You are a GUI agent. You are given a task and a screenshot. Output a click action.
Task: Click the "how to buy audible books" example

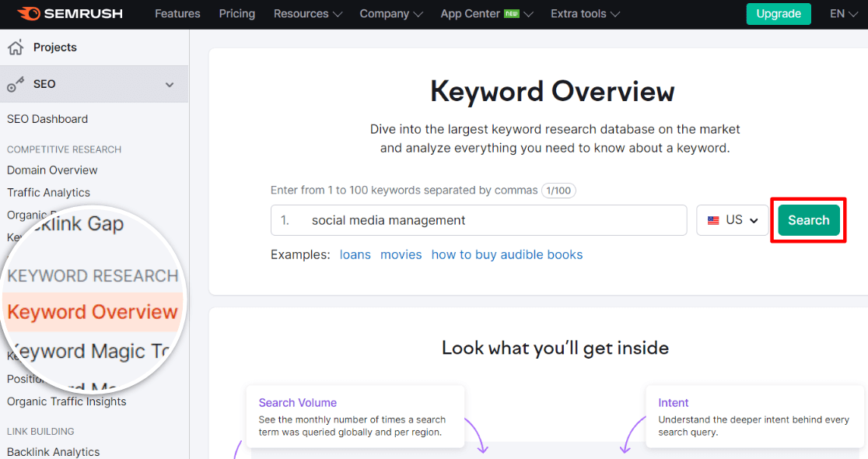[x=506, y=254]
